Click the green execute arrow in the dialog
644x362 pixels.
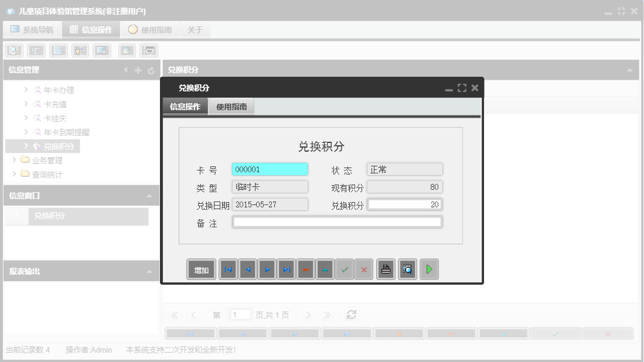[429, 269]
